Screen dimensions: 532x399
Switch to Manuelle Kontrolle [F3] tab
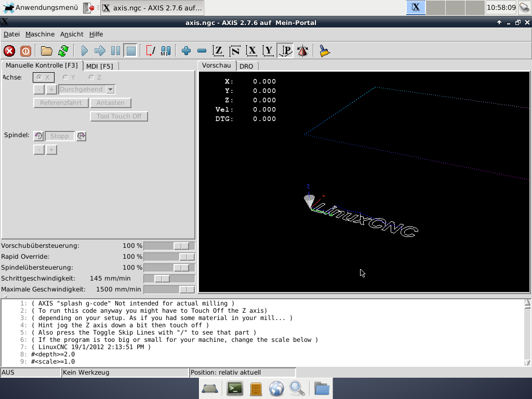tap(42, 65)
